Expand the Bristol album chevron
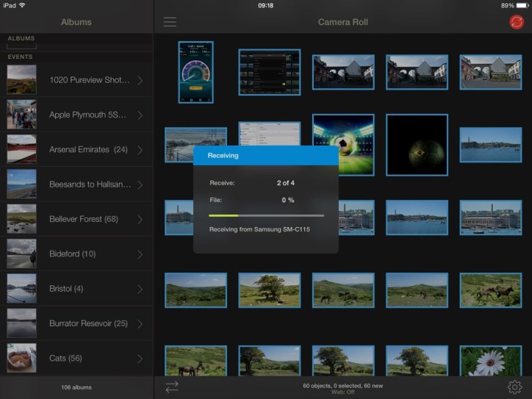532x399 pixels. 140,289
